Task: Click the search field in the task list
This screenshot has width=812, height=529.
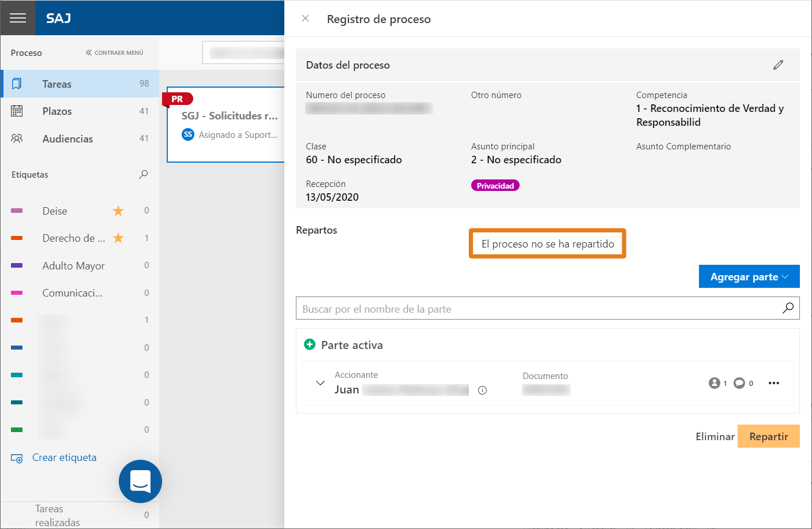Action: click(244, 52)
